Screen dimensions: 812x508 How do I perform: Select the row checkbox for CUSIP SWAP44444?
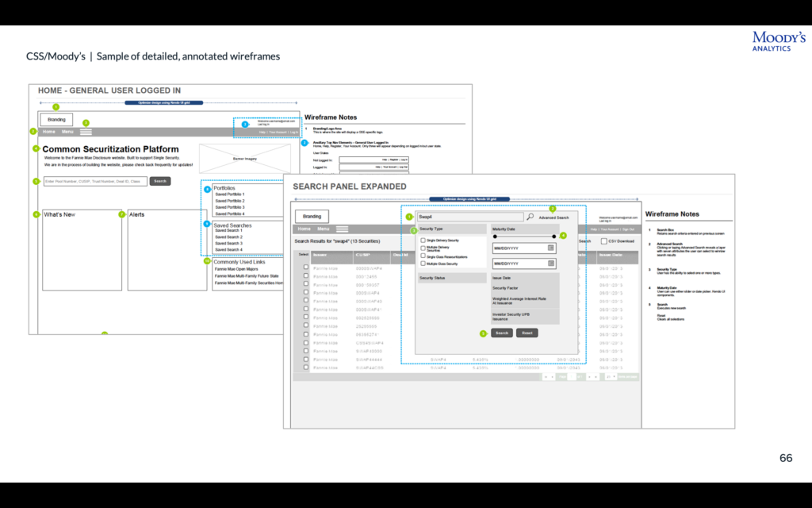click(305, 359)
